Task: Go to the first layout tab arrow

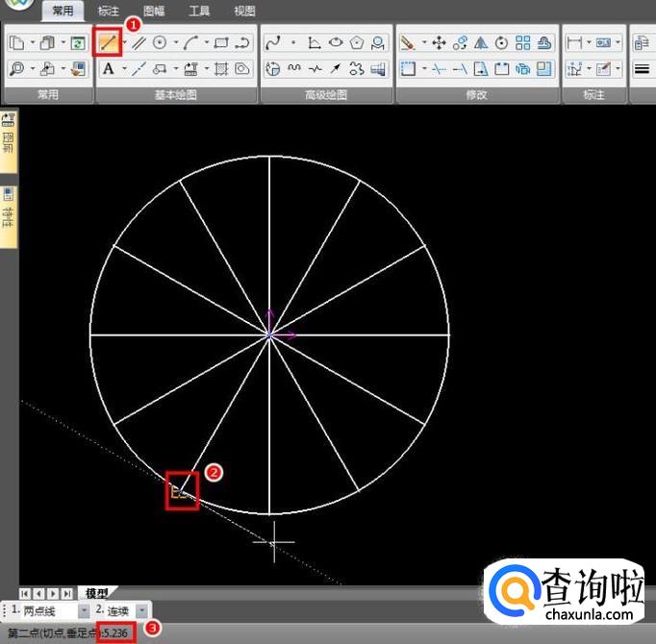Action: [x=25, y=593]
